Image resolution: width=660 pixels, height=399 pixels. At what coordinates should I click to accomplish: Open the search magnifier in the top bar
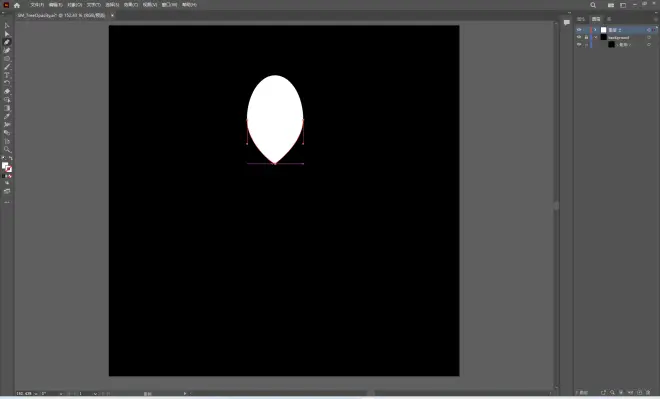[x=593, y=5]
